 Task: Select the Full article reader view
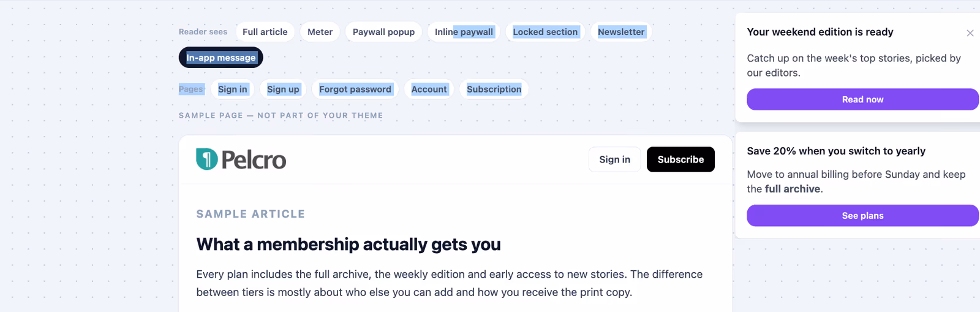click(265, 32)
